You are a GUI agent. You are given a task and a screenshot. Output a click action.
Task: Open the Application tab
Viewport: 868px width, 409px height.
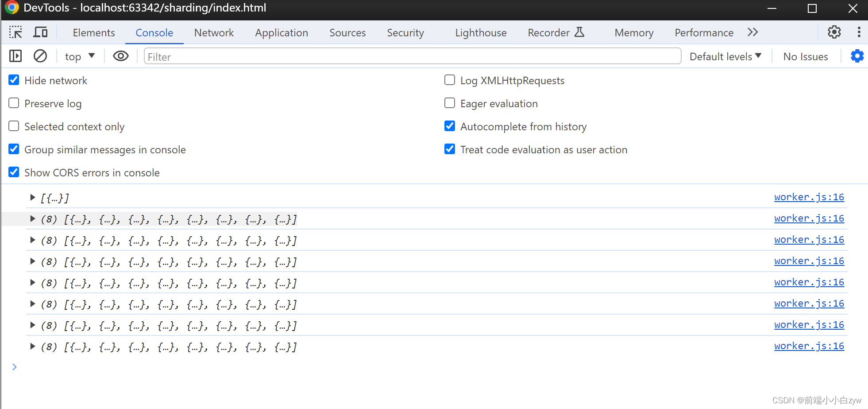point(282,33)
